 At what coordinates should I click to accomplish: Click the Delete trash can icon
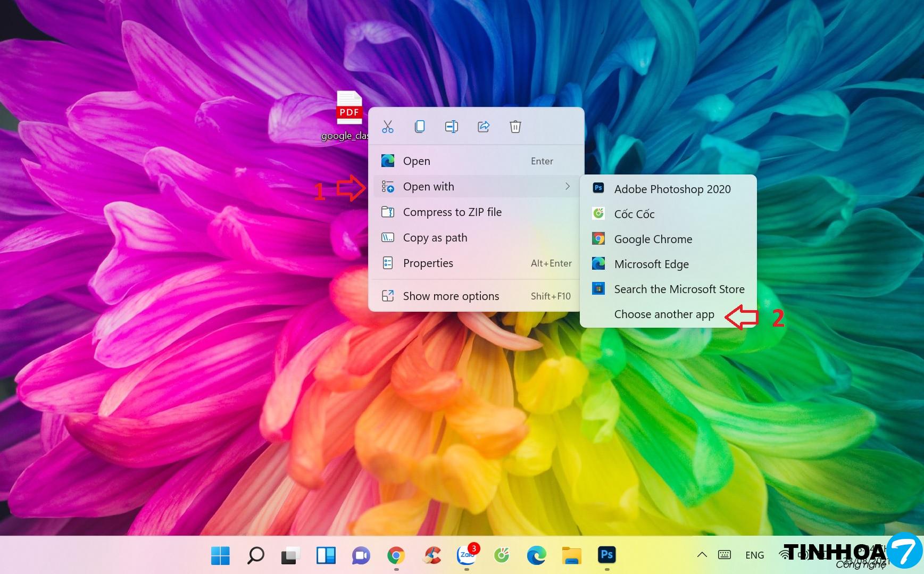click(515, 127)
